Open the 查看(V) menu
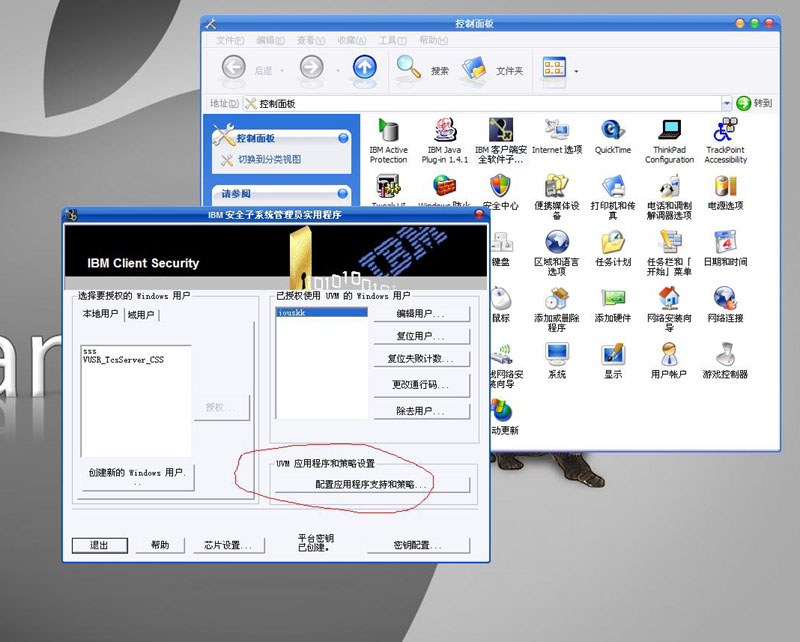800x642 pixels. [x=311, y=40]
